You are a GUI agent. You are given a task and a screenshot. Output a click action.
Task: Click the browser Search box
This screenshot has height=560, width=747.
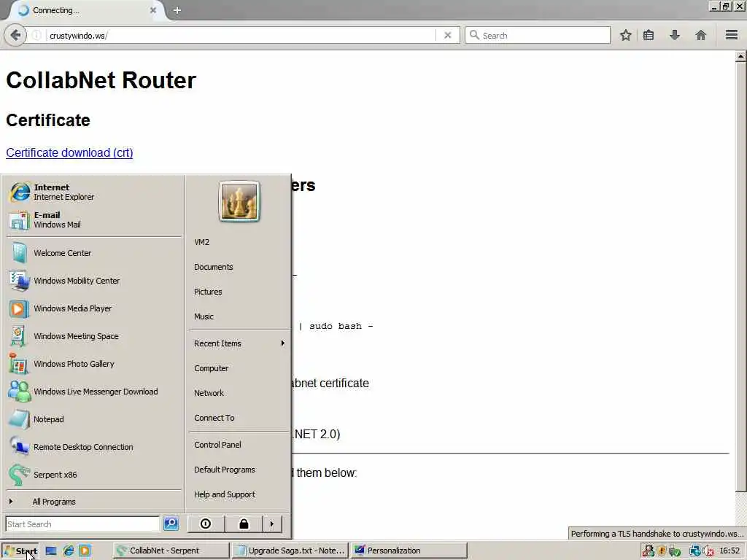pyautogui.click(x=538, y=35)
